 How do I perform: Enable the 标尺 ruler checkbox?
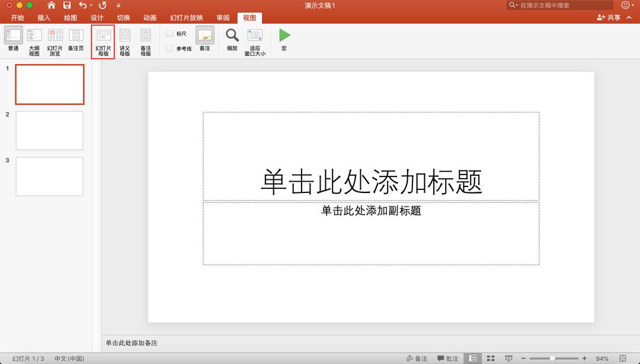click(x=170, y=34)
